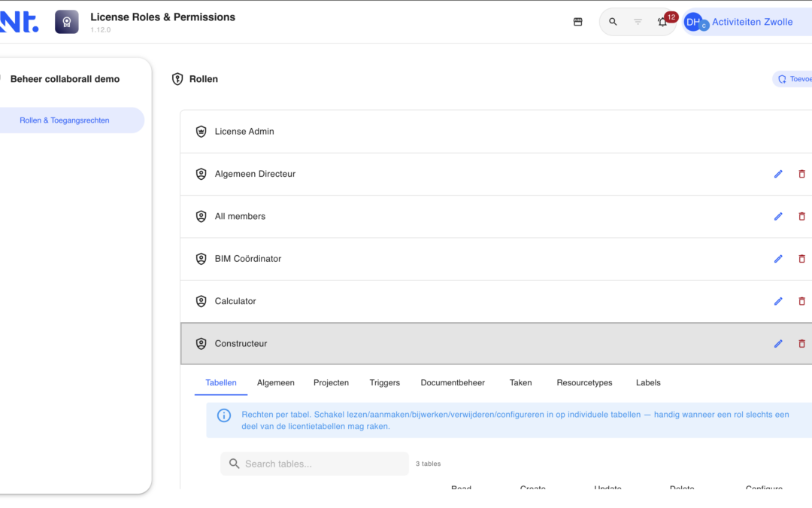Click the shield icon beside Calculator
Screen dimensions: 812x508
201,302
